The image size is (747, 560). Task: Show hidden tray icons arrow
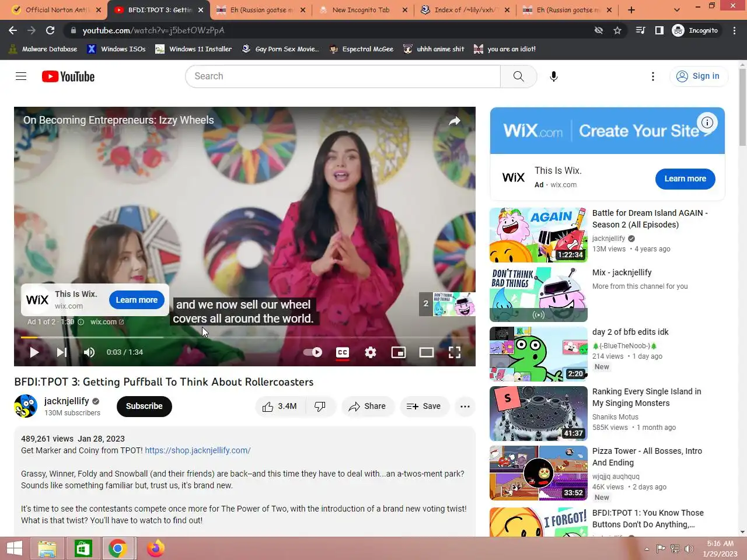click(x=647, y=549)
